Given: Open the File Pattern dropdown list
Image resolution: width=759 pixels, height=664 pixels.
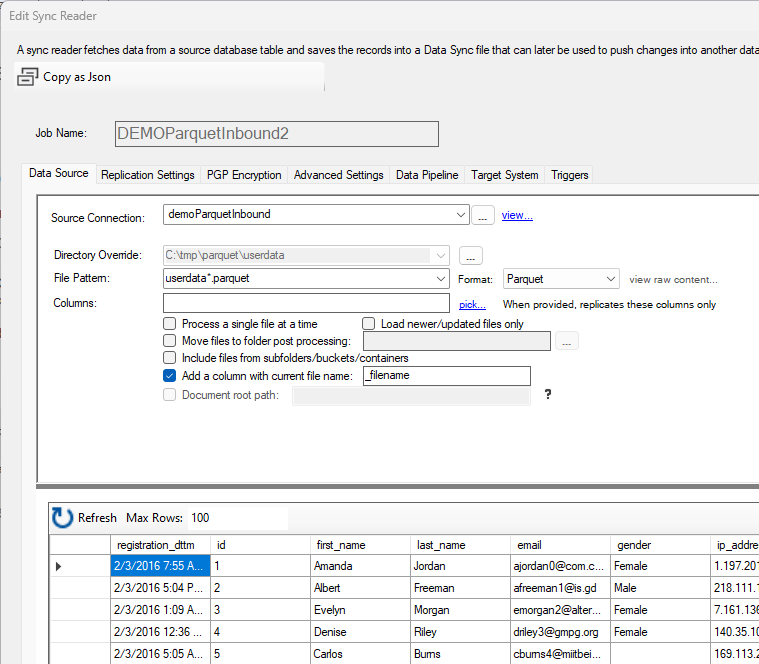Looking at the screenshot, I should coord(440,279).
